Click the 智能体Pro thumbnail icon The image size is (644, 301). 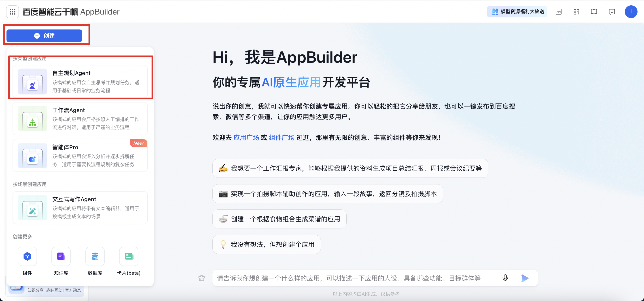[32, 155]
